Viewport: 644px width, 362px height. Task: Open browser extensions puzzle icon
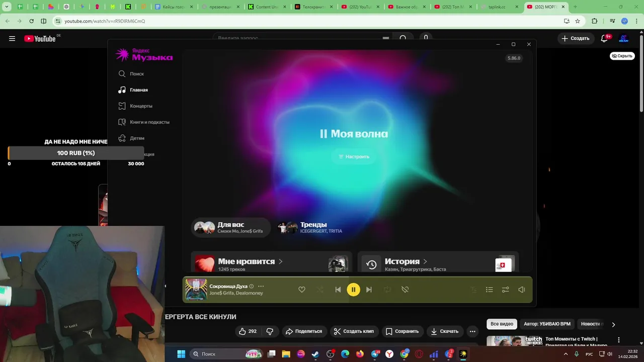tap(595, 21)
